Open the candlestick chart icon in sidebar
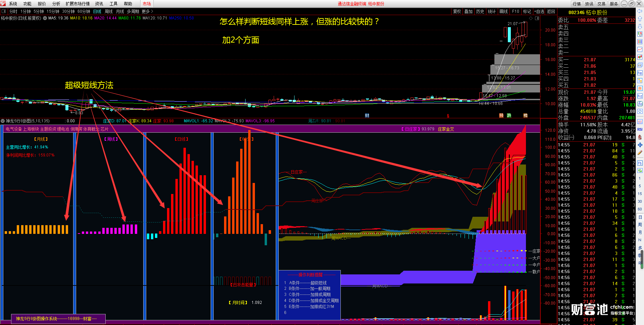This screenshot has width=644, height=325. click(x=640, y=57)
